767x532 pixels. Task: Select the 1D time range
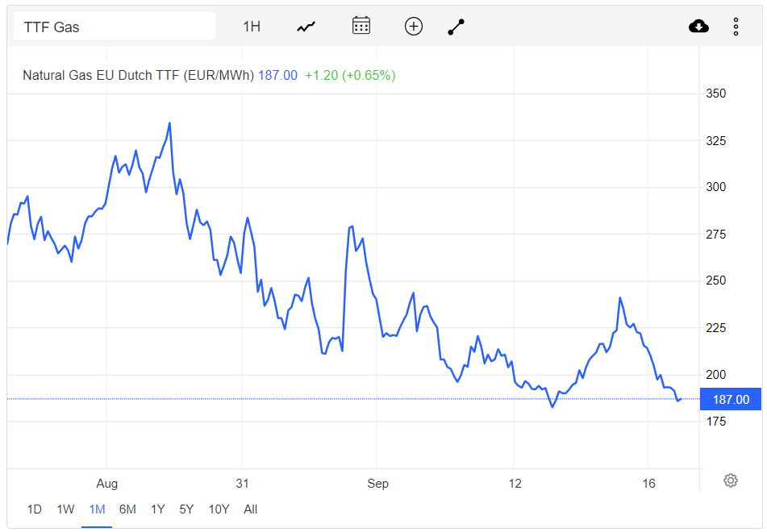click(x=34, y=509)
